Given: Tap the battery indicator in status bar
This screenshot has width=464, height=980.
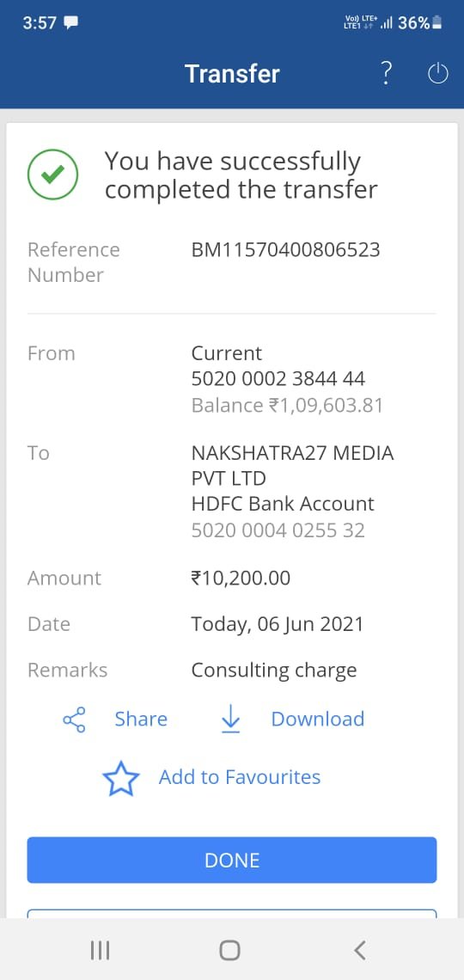Looking at the screenshot, I should click(437, 23).
